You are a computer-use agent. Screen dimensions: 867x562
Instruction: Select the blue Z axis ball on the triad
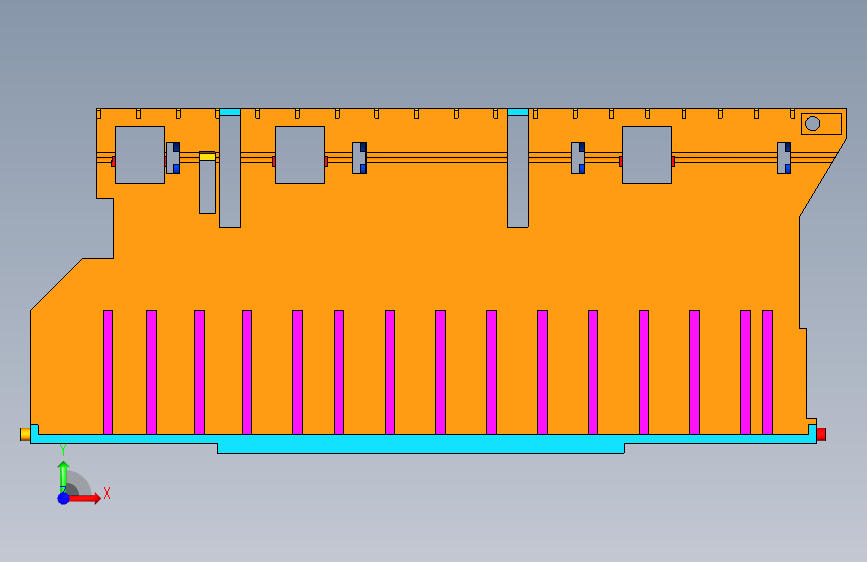(63, 498)
